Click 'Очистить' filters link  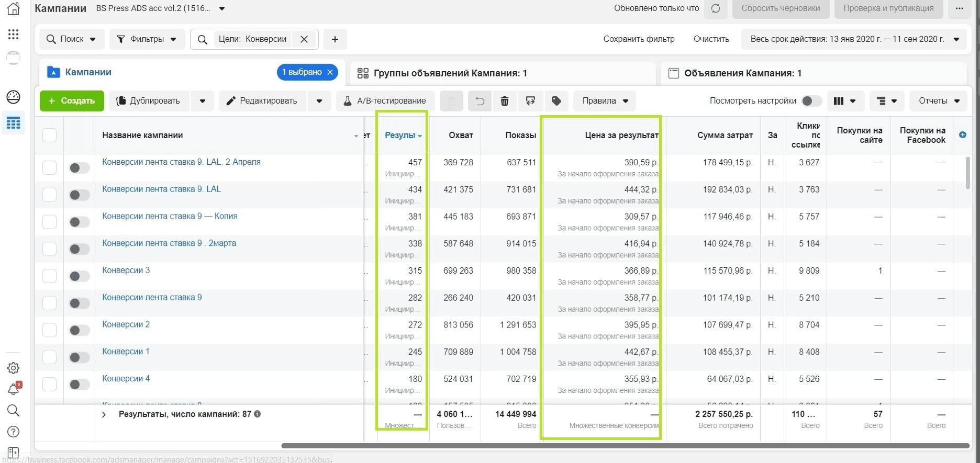[711, 39]
